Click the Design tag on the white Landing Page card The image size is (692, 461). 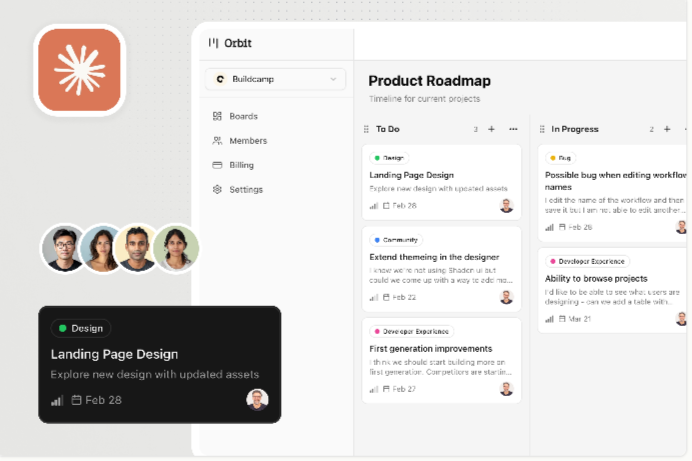tap(389, 158)
